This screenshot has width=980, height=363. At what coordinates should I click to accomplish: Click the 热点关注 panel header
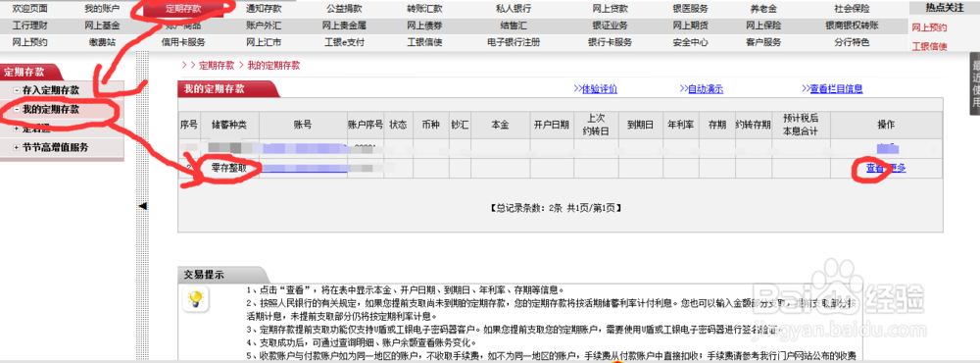[x=945, y=8]
